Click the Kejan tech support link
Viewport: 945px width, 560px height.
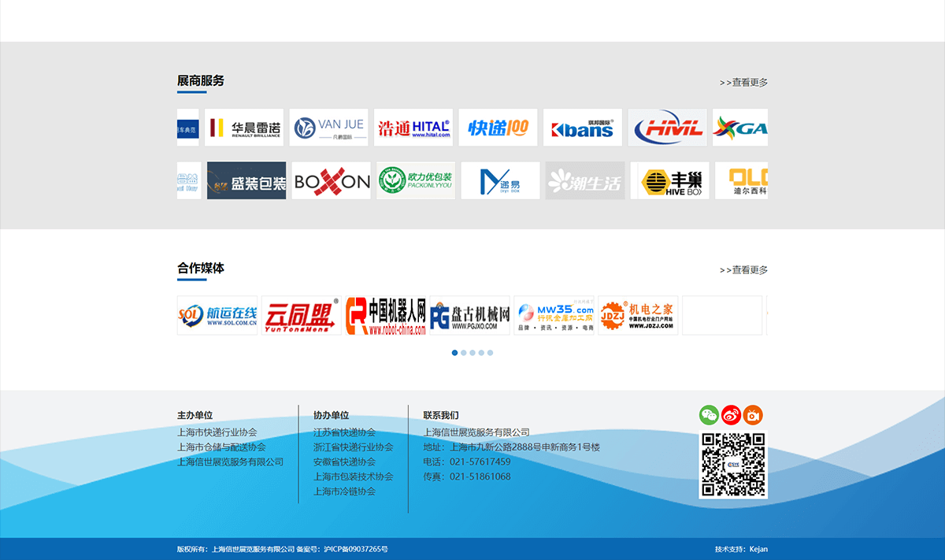tap(758, 549)
